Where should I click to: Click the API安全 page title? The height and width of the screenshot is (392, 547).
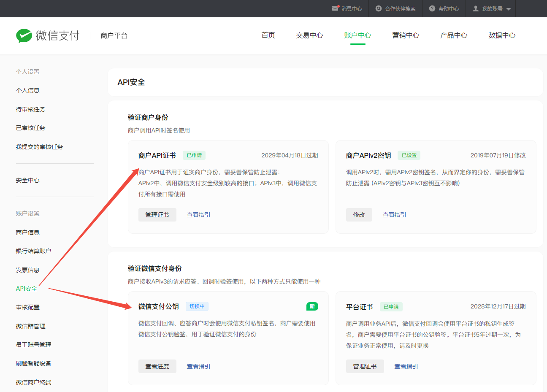click(x=131, y=82)
